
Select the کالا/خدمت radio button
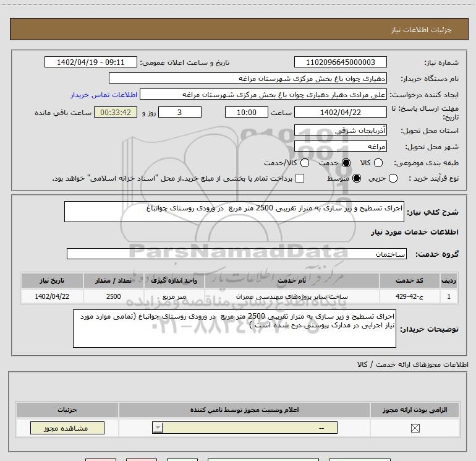pos(305,163)
